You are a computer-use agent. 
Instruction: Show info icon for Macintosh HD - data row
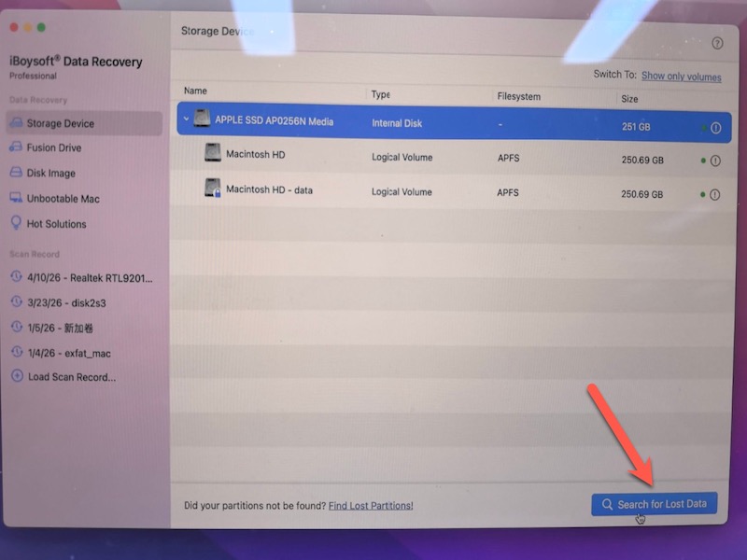click(714, 194)
